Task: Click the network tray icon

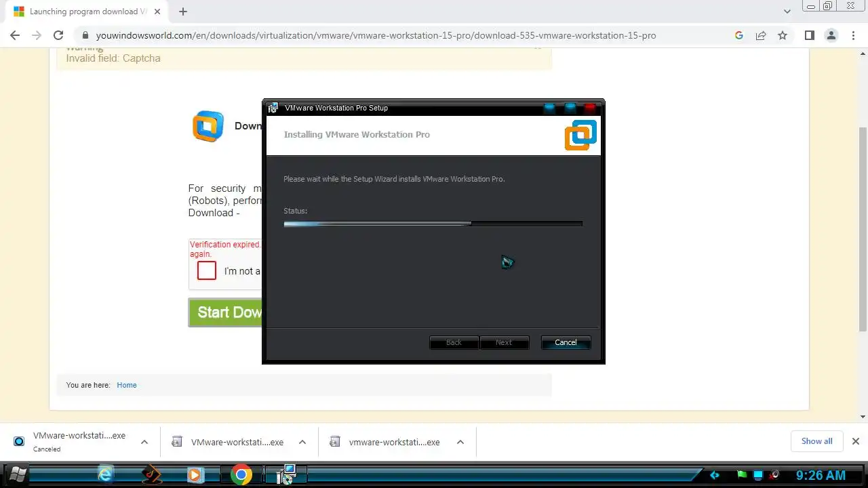Action: [759, 475]
